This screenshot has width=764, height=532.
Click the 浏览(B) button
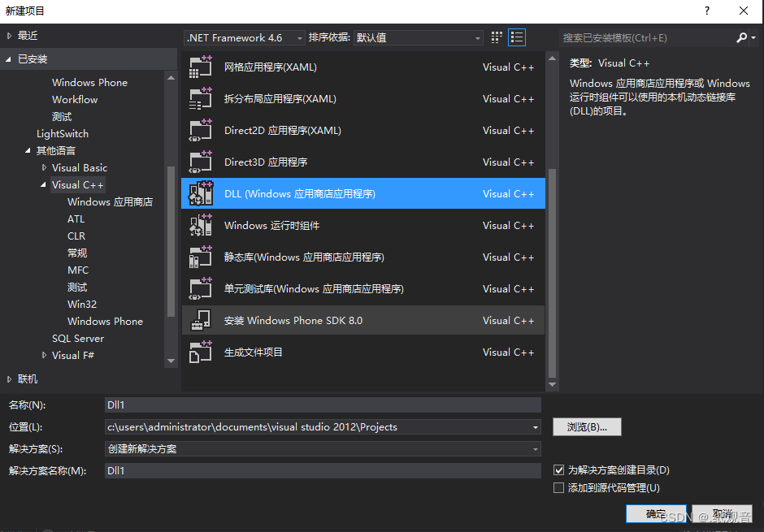coord(587,426)
